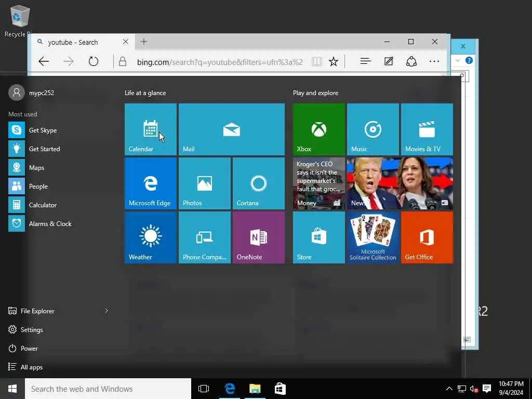Open a new tab in Edge
Viewport: 532px width, 399px height.
click(x=144, y=42)
